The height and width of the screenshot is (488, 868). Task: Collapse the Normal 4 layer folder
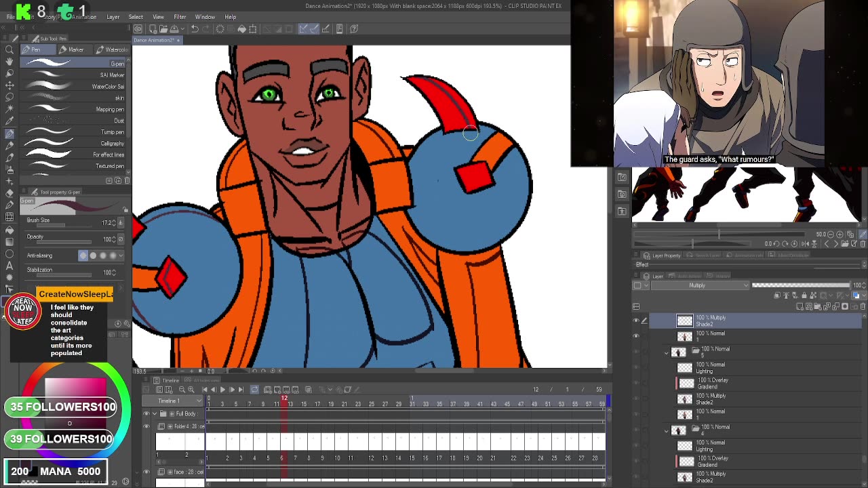667,430
